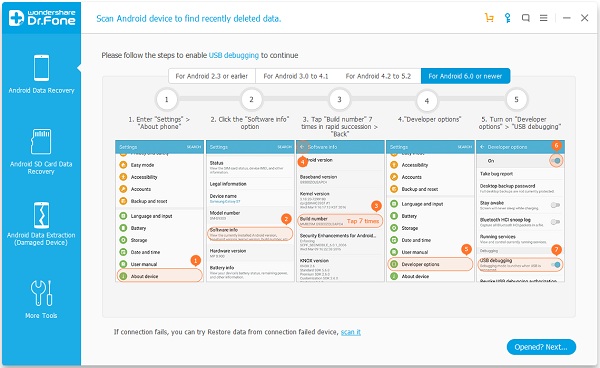Click the USB debugging toggle screenshot

click(x=520, y=211)
